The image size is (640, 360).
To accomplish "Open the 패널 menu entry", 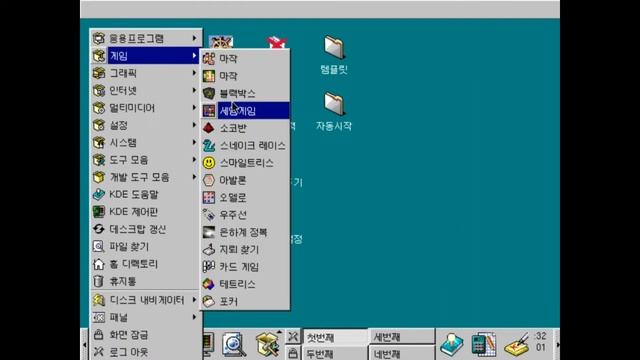I will 145,317.
